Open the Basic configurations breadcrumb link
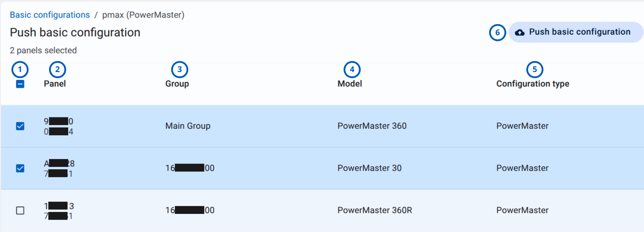This screenshot has height=232, width=644. click(x=50, y=15)
